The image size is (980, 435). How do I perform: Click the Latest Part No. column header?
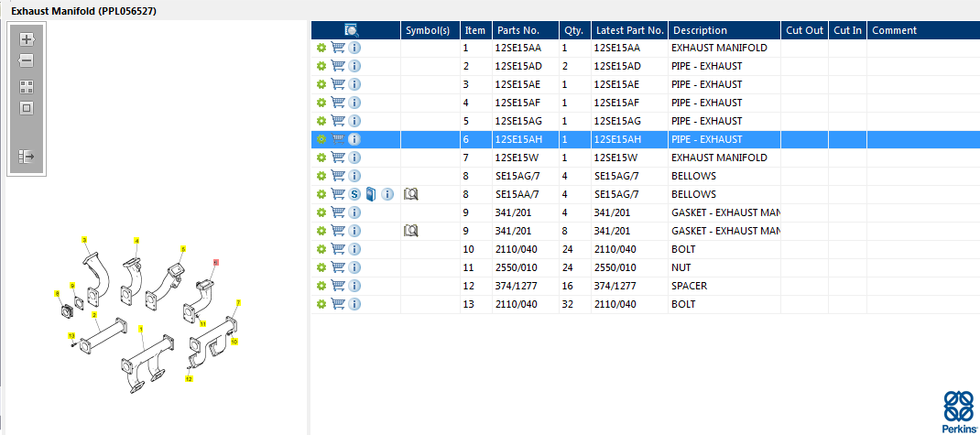coord(629,30)
